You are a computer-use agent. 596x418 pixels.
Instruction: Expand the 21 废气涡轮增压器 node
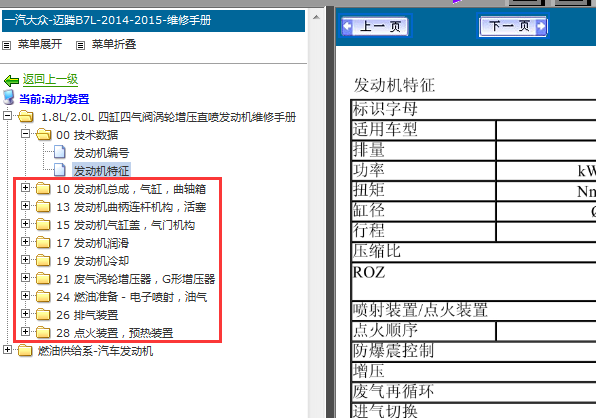(x=25, y=277)
